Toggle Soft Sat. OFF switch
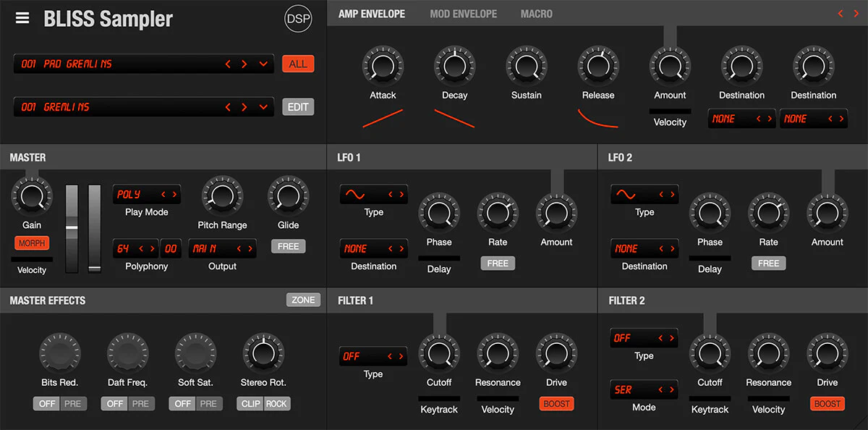Screen dimensions: 868x430 [183, 404]
